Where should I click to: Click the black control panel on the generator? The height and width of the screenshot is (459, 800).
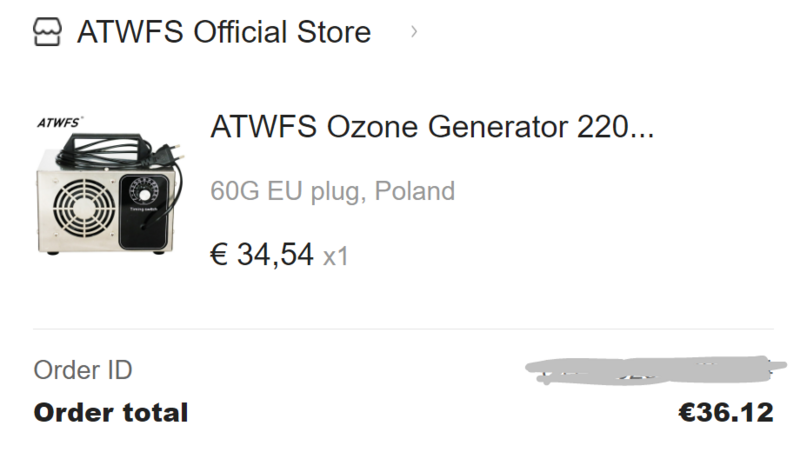(x=142, y=222)
